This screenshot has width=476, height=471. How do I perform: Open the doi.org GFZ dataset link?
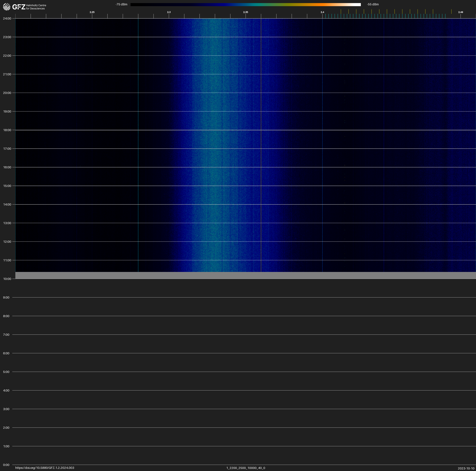[x=45, y=468]
